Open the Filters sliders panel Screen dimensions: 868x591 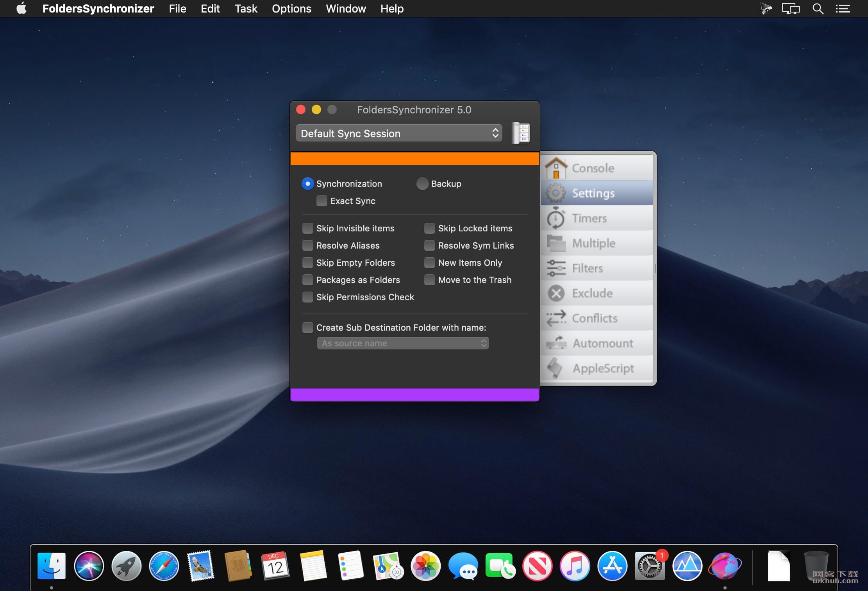597,268
